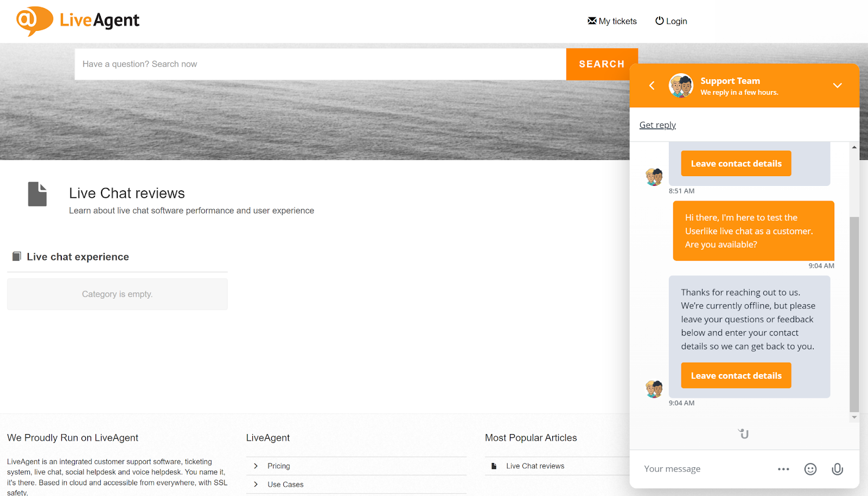The image size is (868, 496).
Task: Open My tickets in top navigation
Action: (612, 21)
